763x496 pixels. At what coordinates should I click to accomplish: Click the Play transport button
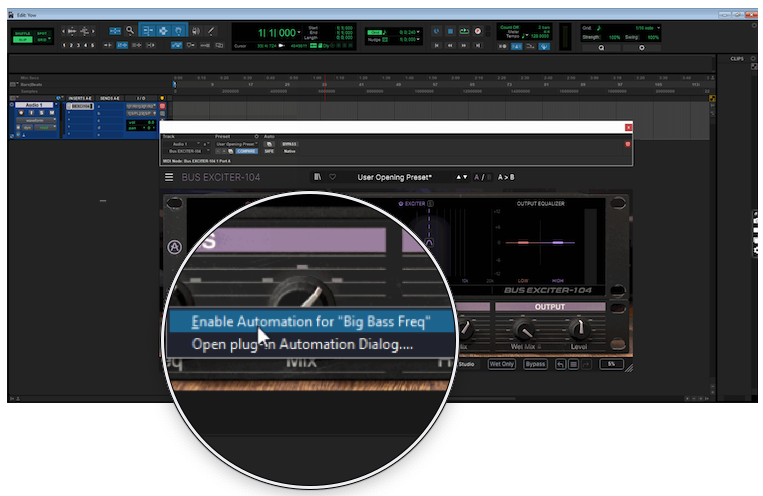[x=464, y=31]
